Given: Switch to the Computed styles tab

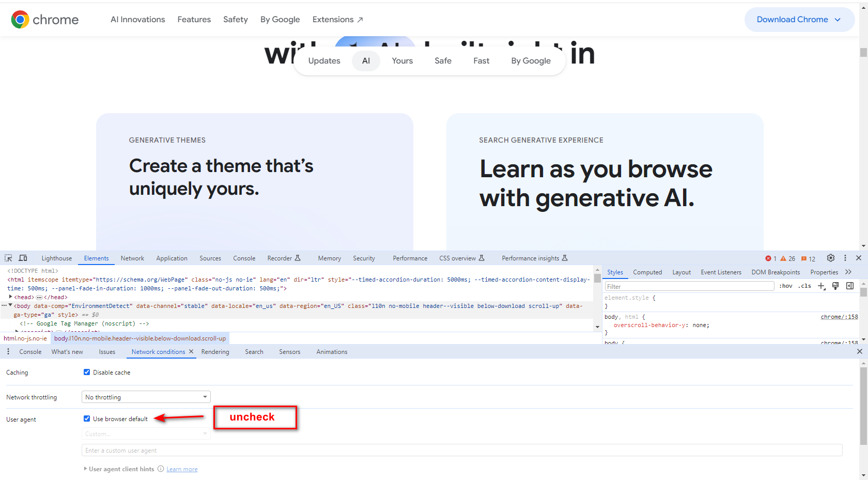Looking at the screenshot, I should point(647,272).
